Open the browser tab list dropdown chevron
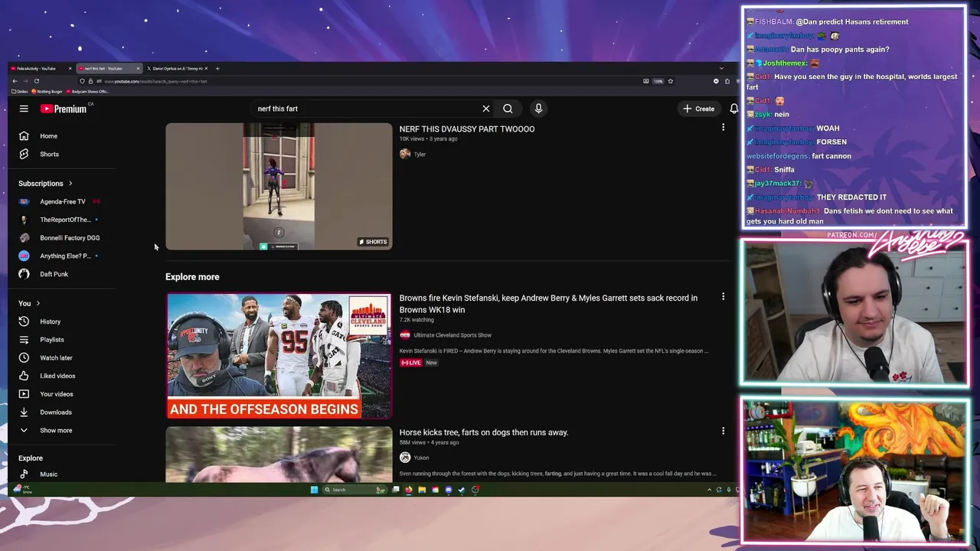 721,69
